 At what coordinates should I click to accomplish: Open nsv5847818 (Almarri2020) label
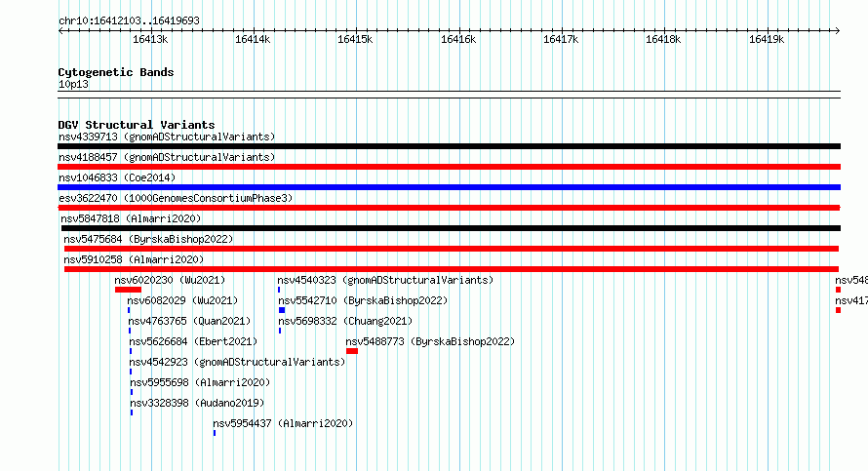coord(132,218)
